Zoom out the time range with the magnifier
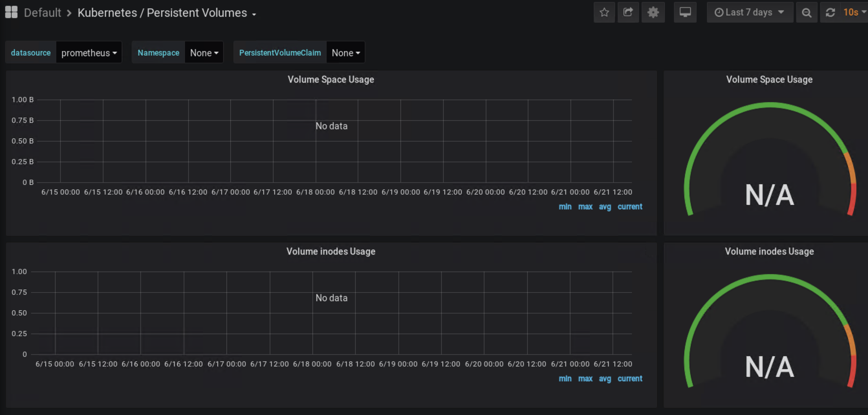This screenshot has width=868, height=415. [807, 13]
